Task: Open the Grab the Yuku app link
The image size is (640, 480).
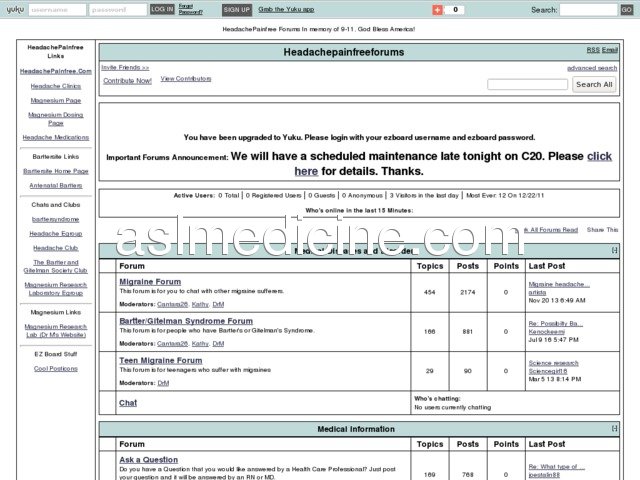Action: click(286, 9)
